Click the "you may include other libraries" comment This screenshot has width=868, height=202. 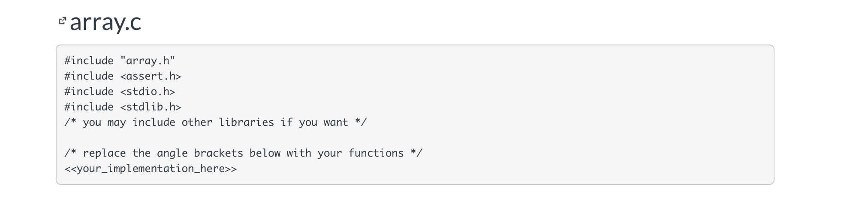(215, 122)
